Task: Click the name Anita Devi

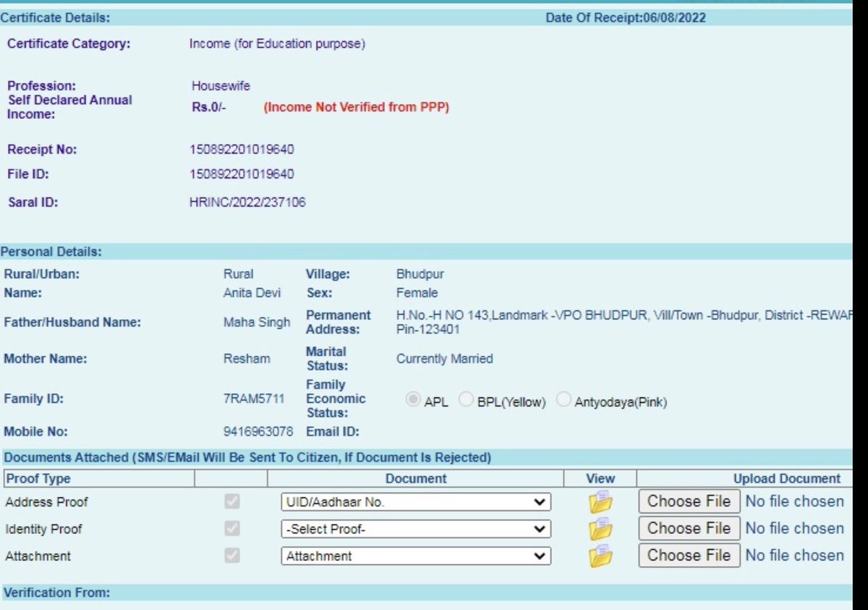Action: [252, 293]
